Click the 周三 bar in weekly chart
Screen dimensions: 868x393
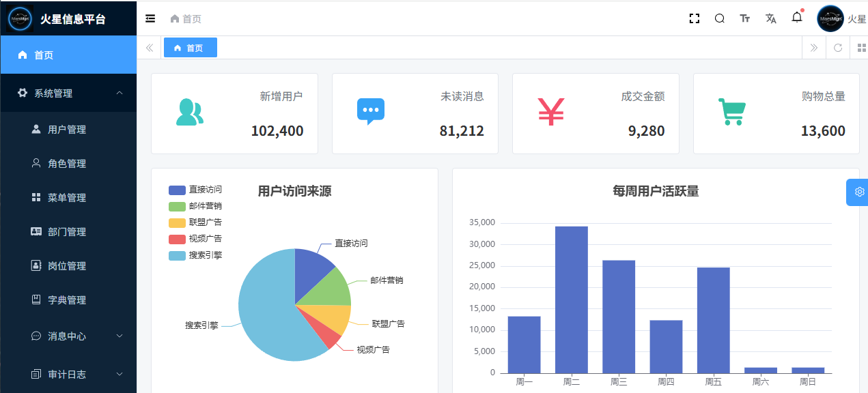coord(619,317)
